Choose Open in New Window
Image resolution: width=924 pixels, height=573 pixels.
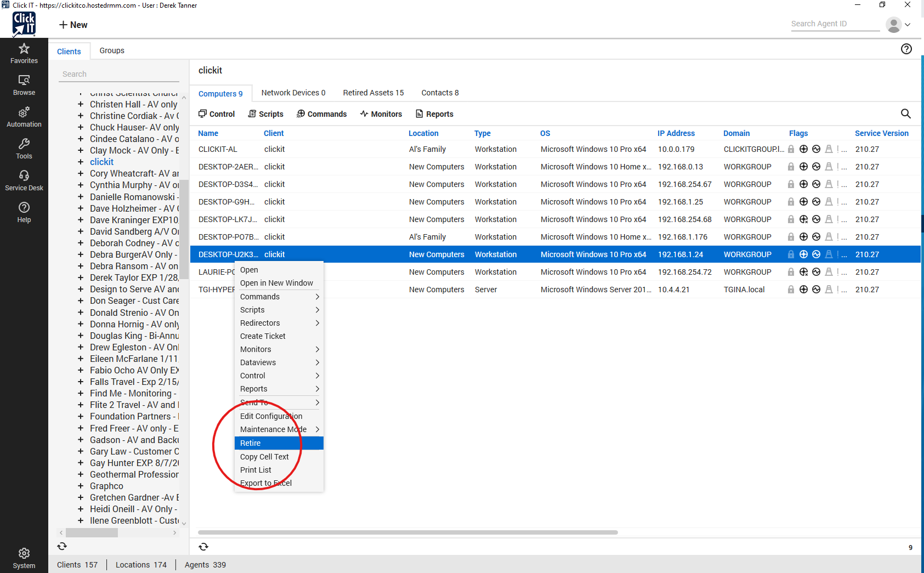pyautogui.click(x=279, y=283)
